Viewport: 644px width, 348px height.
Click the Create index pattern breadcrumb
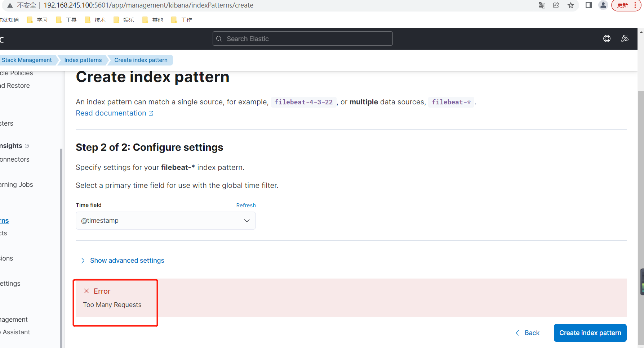(141, 60)
